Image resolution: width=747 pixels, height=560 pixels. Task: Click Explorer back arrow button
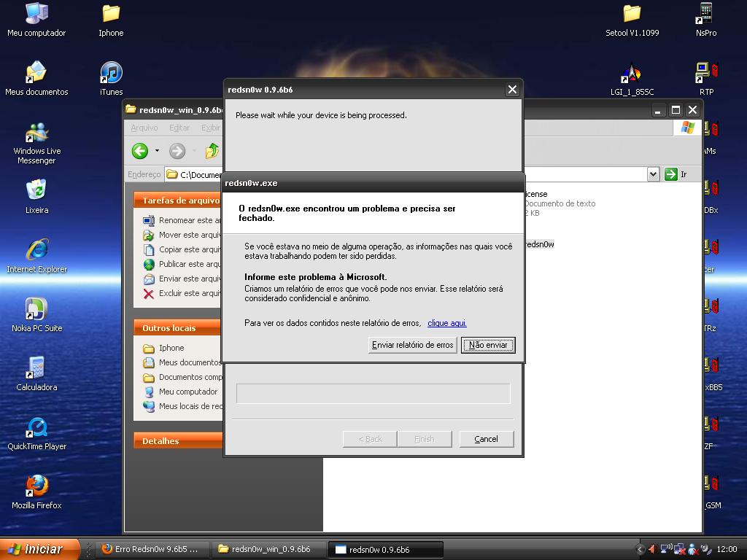140,151
